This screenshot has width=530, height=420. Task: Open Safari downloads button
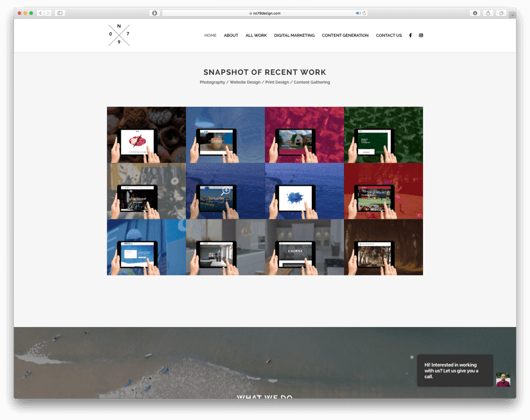click(475, 13)
